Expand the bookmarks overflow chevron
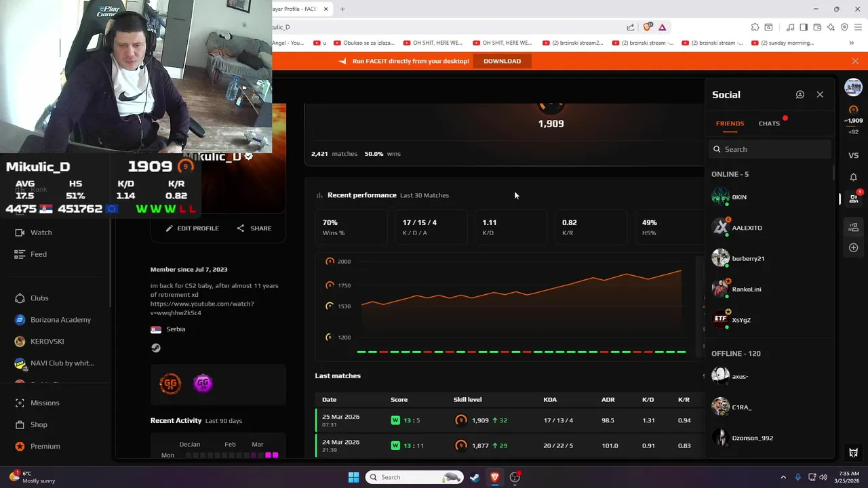Screen dimensions: 868x488 pos(851,43)
